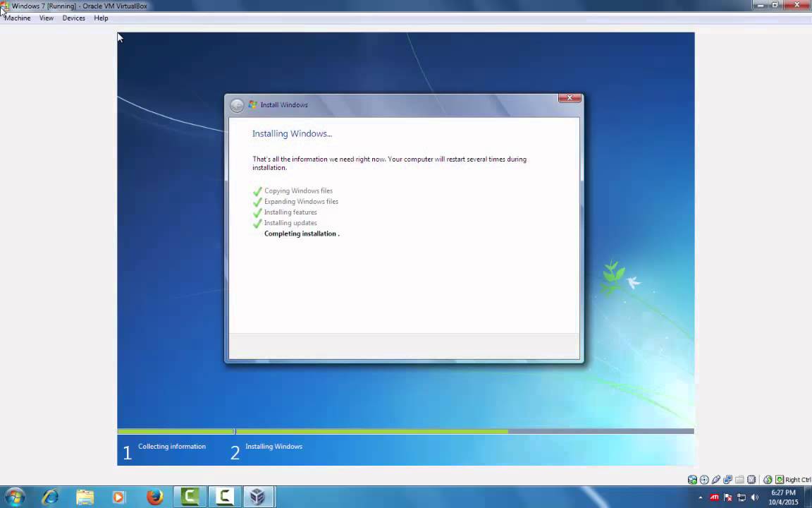
Task: Click the VirtualBox window title bar icon
Action: pos(5,6)
